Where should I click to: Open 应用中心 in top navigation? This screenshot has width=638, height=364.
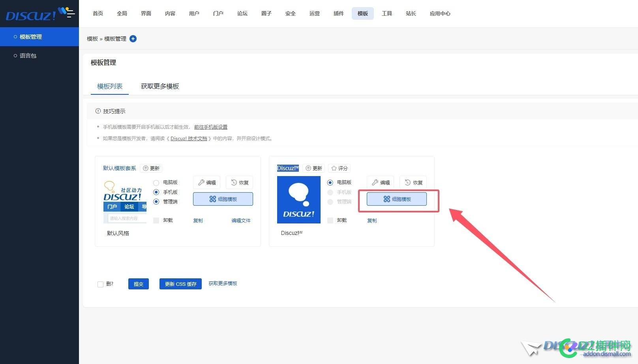click(440, 13)
